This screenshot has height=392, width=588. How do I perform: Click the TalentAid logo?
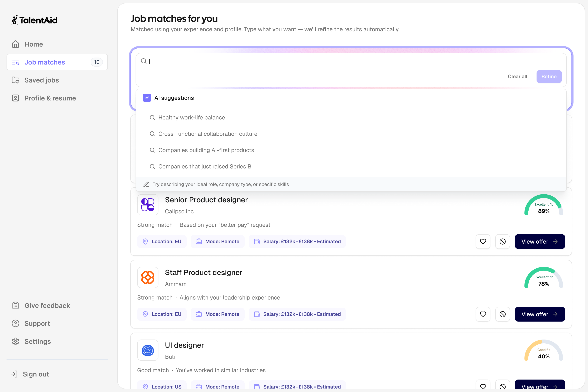pyautogui.click(x=35, y=20)
